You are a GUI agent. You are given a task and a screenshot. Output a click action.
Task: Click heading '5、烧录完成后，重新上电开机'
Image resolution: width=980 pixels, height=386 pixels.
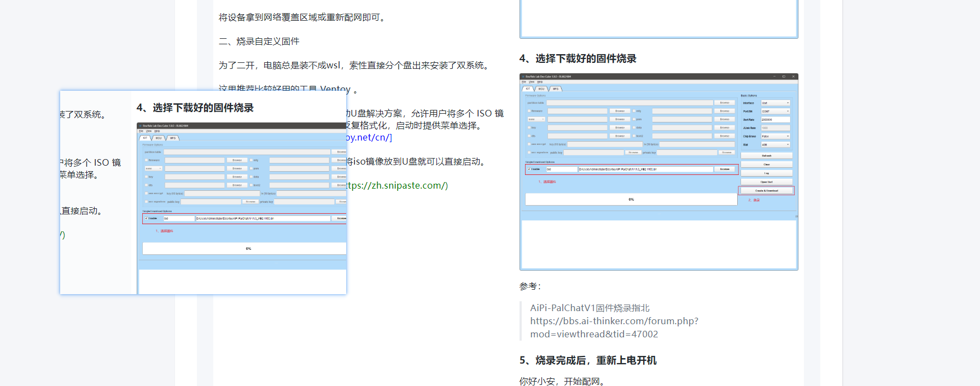point(588,360)
